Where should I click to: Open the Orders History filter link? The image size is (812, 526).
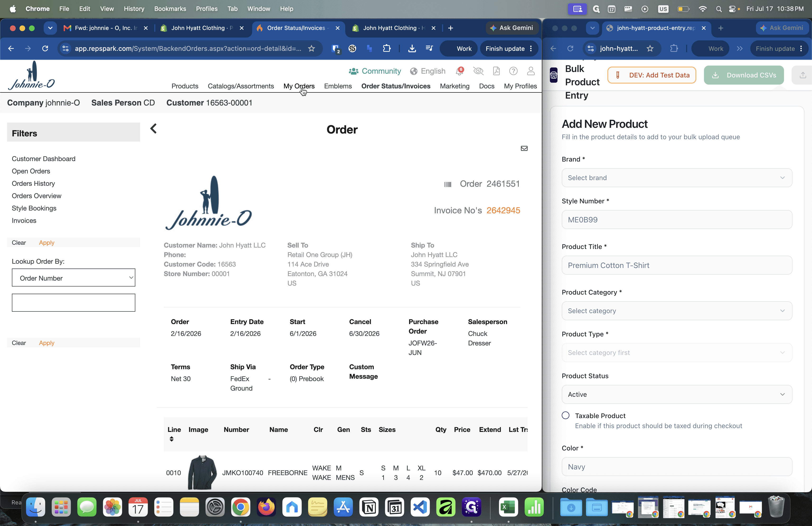tap(33, 183)
